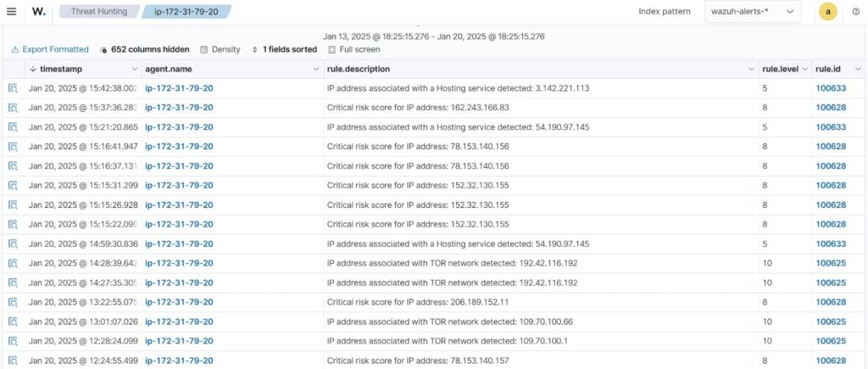Open the help icon at top right
The image size is (868, 369).
point(855,12)
